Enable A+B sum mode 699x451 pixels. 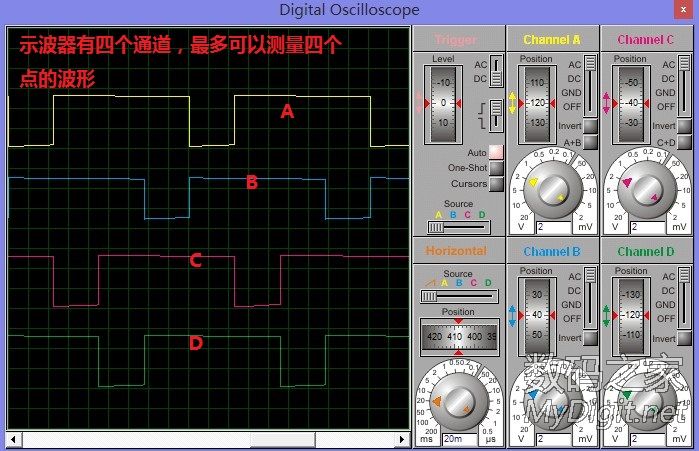coord(590,143)
